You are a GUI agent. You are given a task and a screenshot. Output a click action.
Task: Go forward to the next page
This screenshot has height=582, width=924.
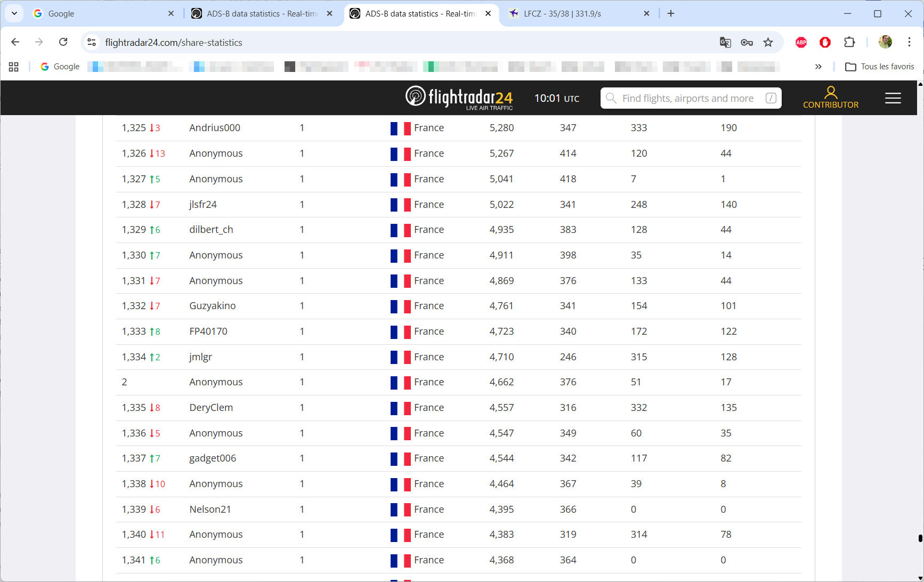coord(39,42)
